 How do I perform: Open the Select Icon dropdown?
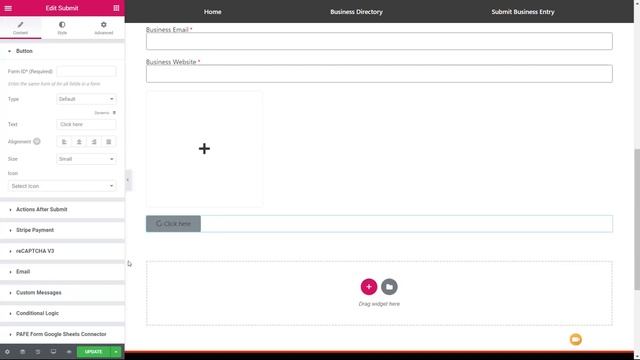(x=62, y=186)
